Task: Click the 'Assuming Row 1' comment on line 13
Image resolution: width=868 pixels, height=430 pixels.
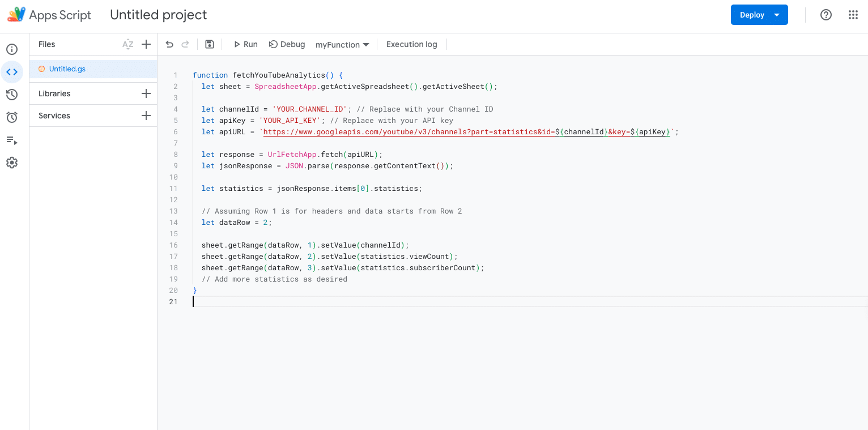Action: [x=331, y=211]
